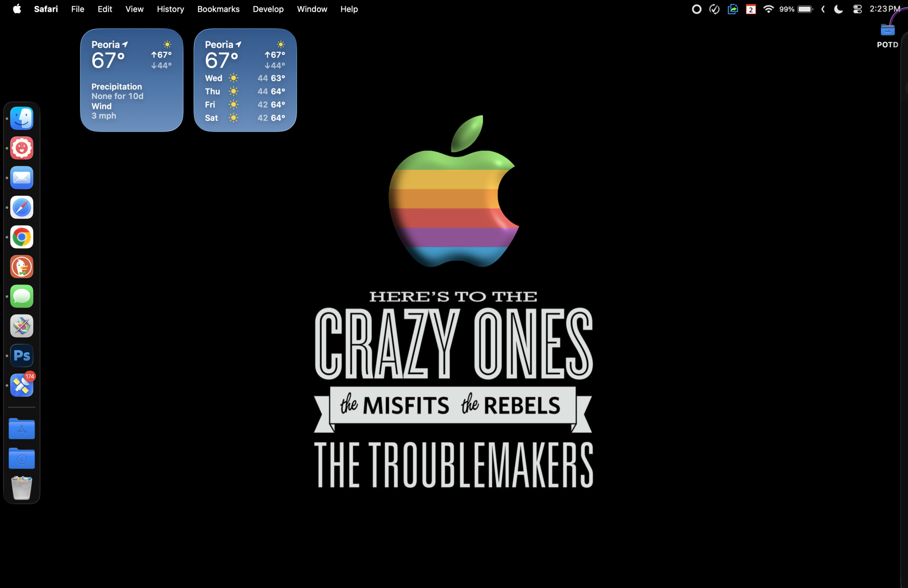Viewport: 908px width, 588px height.
Task: Open the Downloads folder in the Dock
Action: coord(21,459)
